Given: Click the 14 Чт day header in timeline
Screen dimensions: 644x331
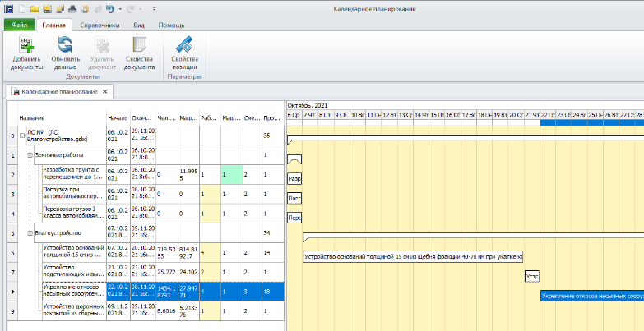Looking at the screenshot, I should 421,115.
